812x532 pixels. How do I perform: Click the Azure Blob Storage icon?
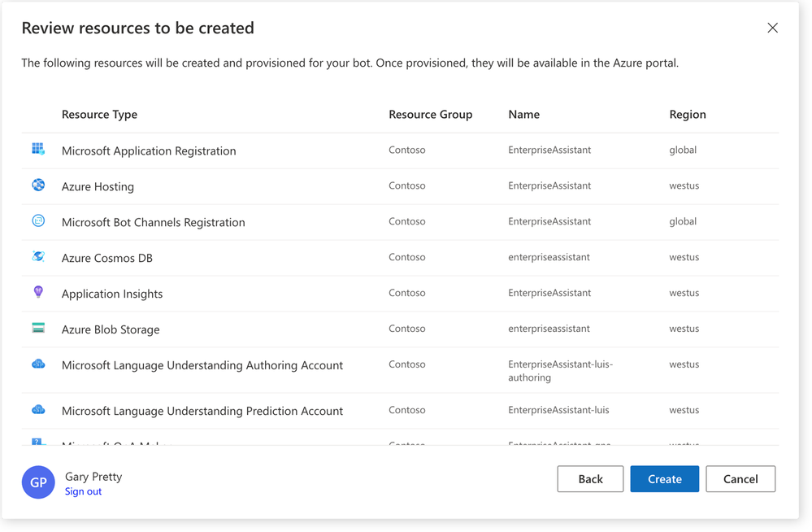tap(38, 328)
